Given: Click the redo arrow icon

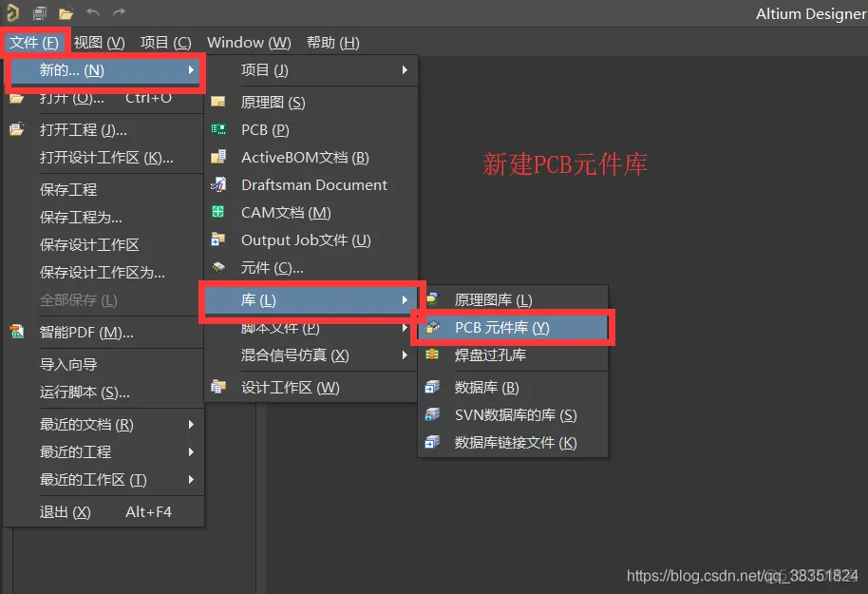Looking at the screenshot, I should tap(119, 12).
